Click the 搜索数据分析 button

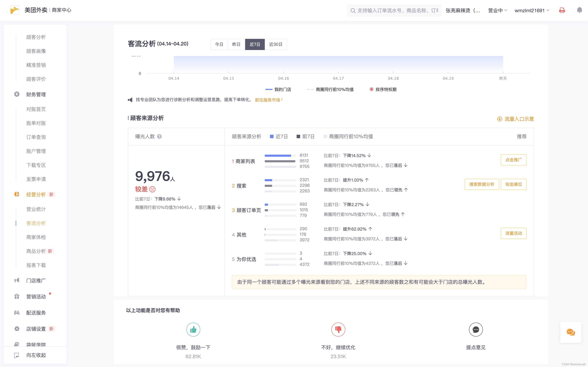pyautogui.click(x=482, y=184)
